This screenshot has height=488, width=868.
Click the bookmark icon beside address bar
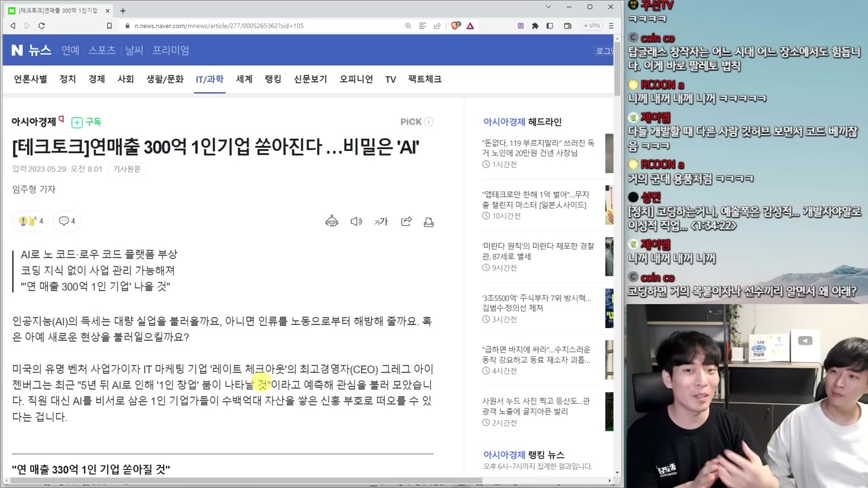click(x=109, y=26)
